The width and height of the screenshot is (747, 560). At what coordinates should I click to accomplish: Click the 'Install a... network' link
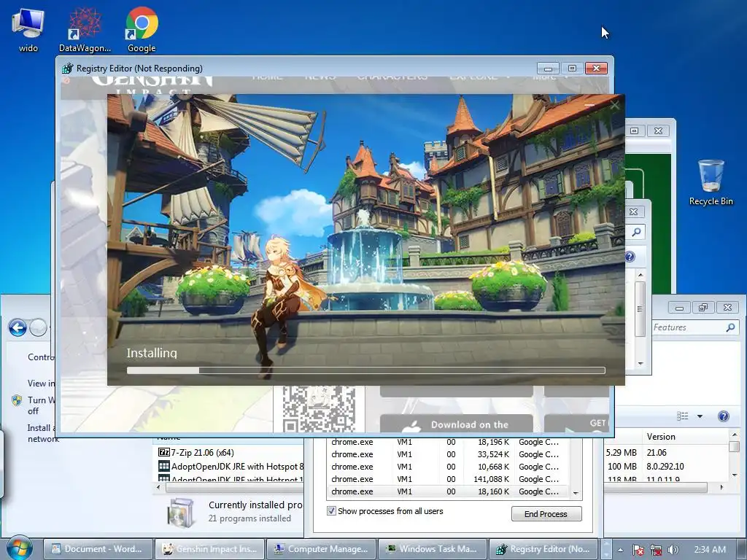tap(42, 433)
